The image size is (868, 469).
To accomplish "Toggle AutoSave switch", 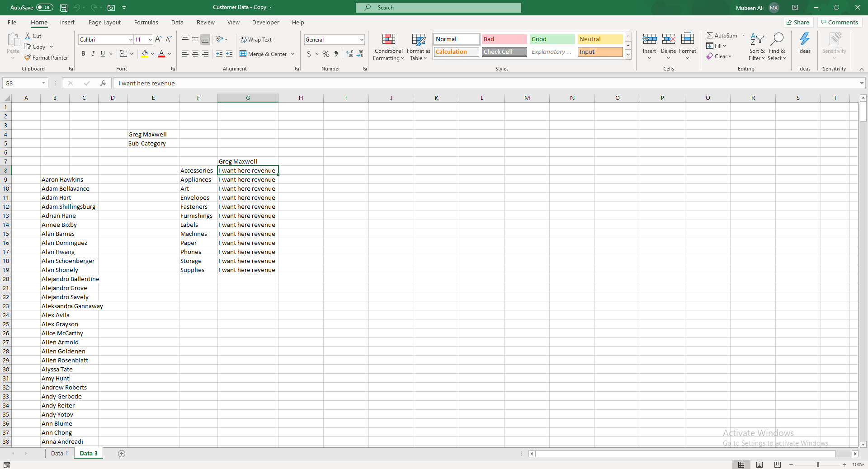I will pos(44,7).
